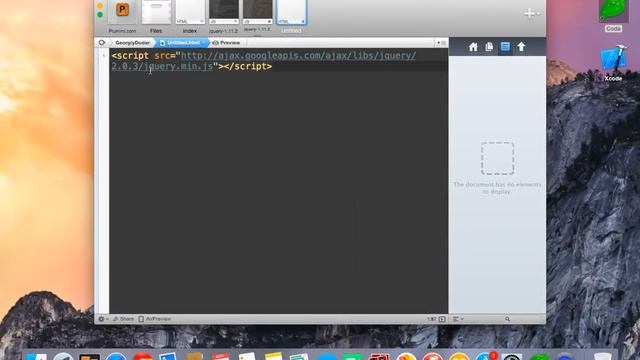Show the Files sidebar panel icon
The image size is (640, 360).
tap(489, 47)
